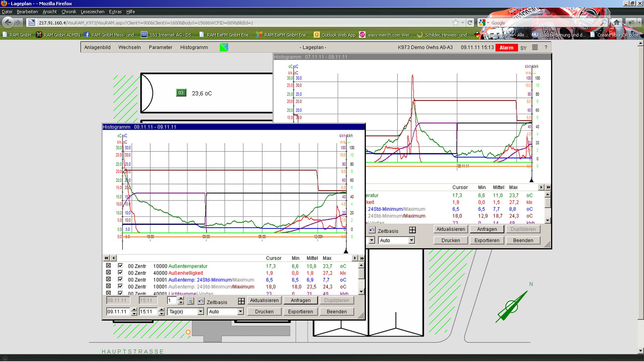Click the Aktualisieren button
This screenshot has height=362, width=644.
tap(264, 300)
